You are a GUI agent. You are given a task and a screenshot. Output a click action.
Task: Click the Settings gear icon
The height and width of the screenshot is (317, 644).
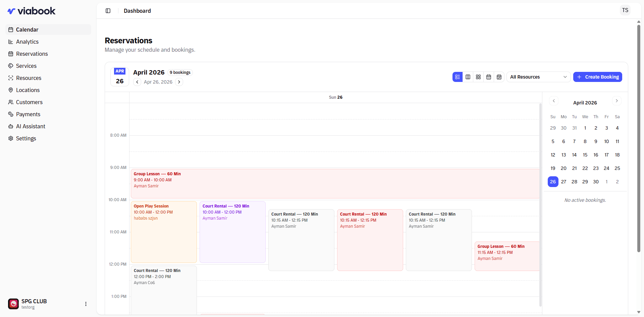11,138
